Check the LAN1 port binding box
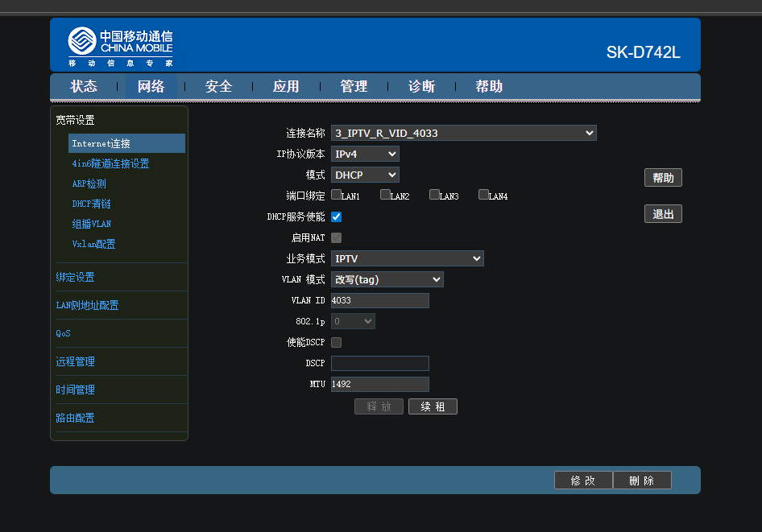 pyautogui.click(x=336, y=195)
